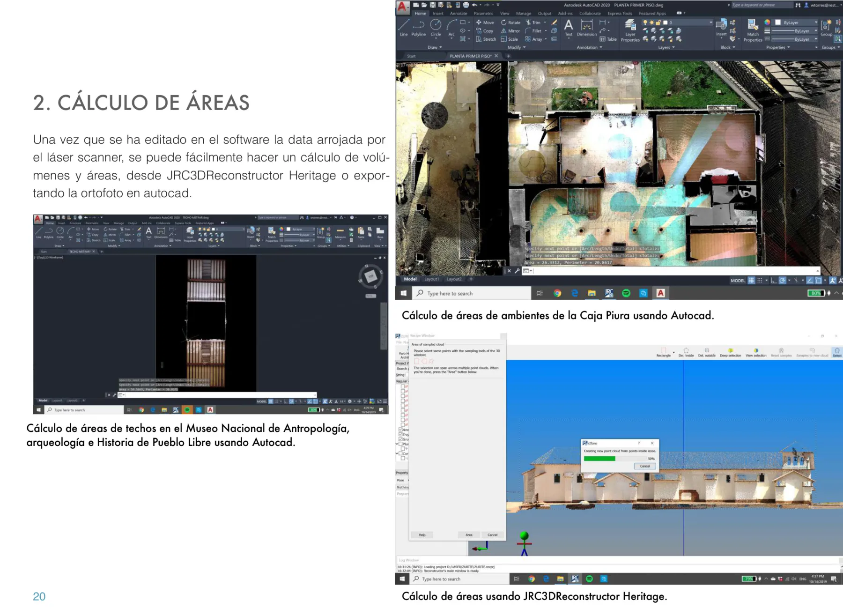Image resolution: width=843 pixels, height=616 pixels.
Task: Open Parametric ribbon tab in PLANTA PRIMER PISO AutoCAD
Action: (x=483, y=14)
